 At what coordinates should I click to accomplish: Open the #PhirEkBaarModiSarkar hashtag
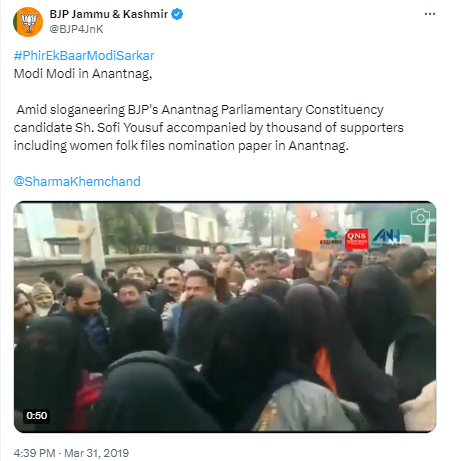tap(84, 55)
